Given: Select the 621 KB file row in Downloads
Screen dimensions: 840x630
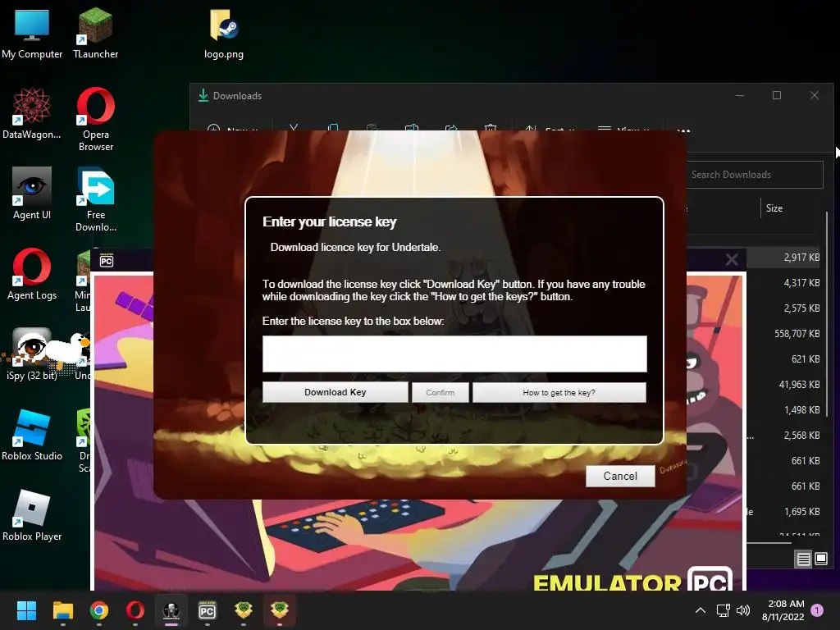Looking at the screenshot, I should click(783, 359).
